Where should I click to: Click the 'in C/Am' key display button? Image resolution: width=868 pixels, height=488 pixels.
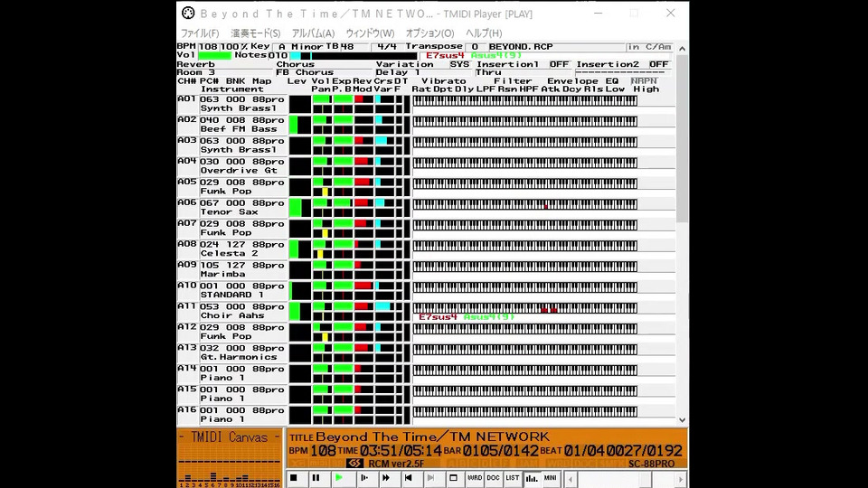[x=649, y=46]
